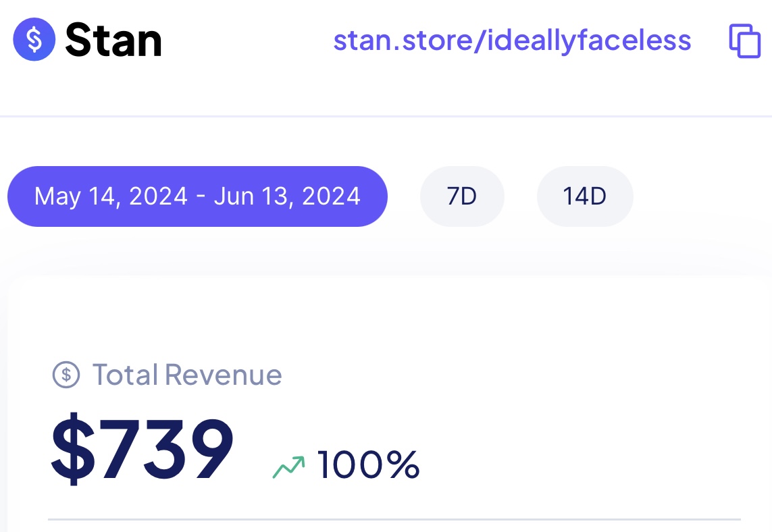Open the stan.store/ideallyfaceless link

point(512,41)
